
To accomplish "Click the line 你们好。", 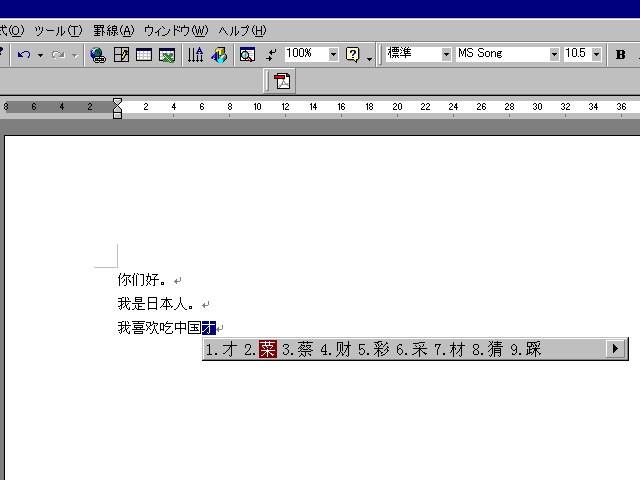I will (142, 280).
